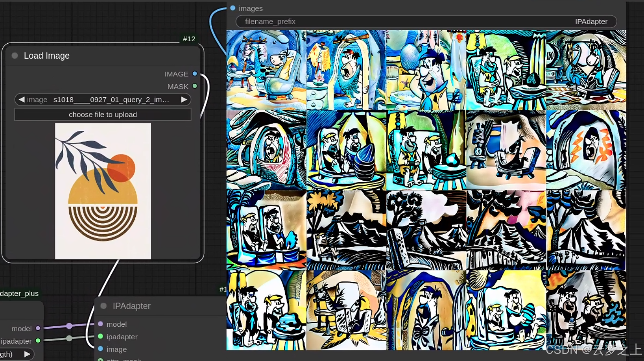Select previous image with the left arrow
This screenshot has height=361, width=644.
click(22, 100)
